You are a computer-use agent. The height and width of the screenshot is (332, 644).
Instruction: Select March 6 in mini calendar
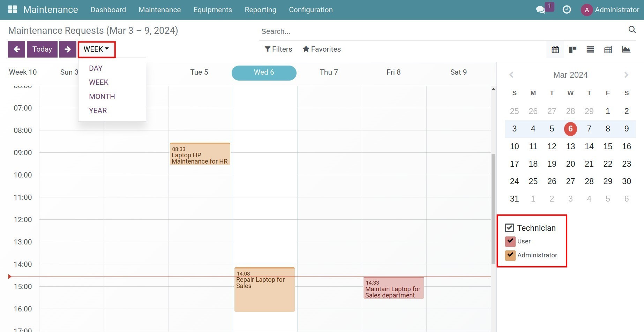(x=570, y=129)
